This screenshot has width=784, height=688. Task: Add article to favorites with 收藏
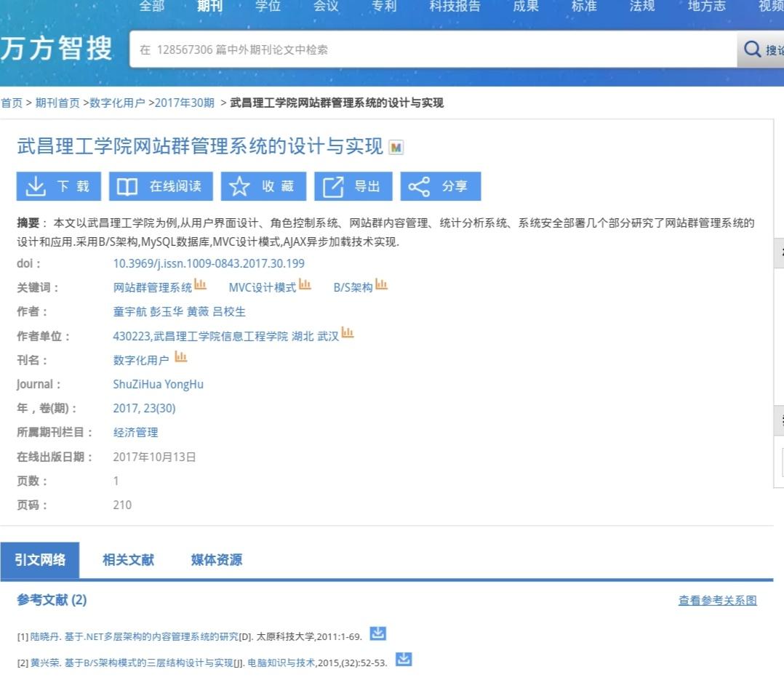tap(263, 186)
